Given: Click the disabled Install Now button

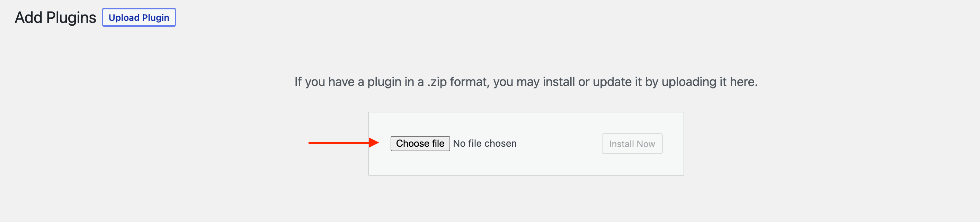Looking at the screenshot, I should click(x=632, y=144).
